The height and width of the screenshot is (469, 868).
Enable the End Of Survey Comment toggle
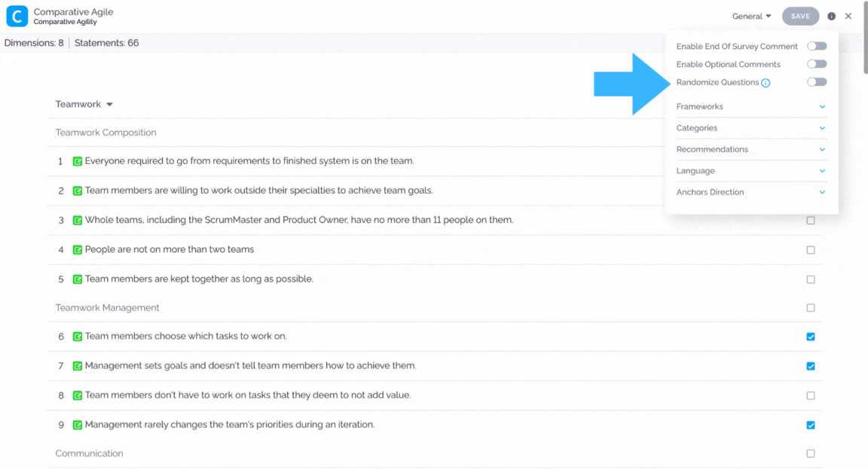tap(817, 46)
